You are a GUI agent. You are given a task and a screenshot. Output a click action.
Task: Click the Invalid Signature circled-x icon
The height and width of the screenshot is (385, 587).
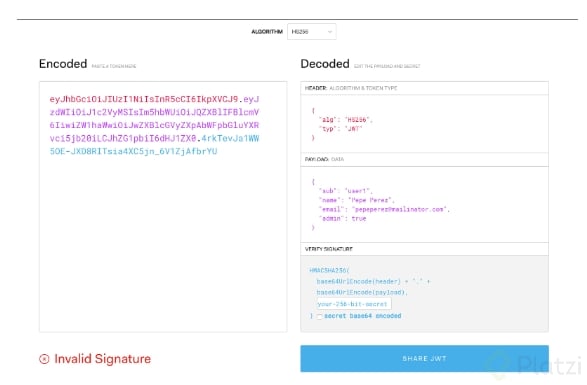(x=44, y=359)
